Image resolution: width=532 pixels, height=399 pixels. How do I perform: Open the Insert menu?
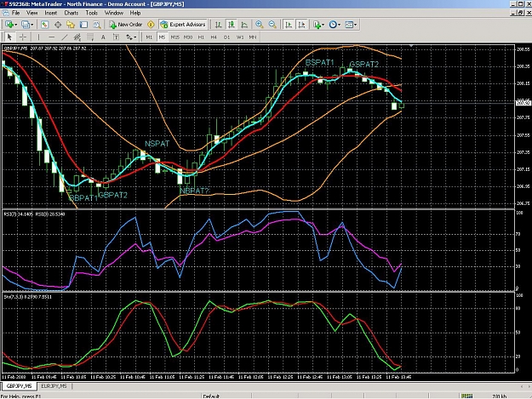point(51,13)
